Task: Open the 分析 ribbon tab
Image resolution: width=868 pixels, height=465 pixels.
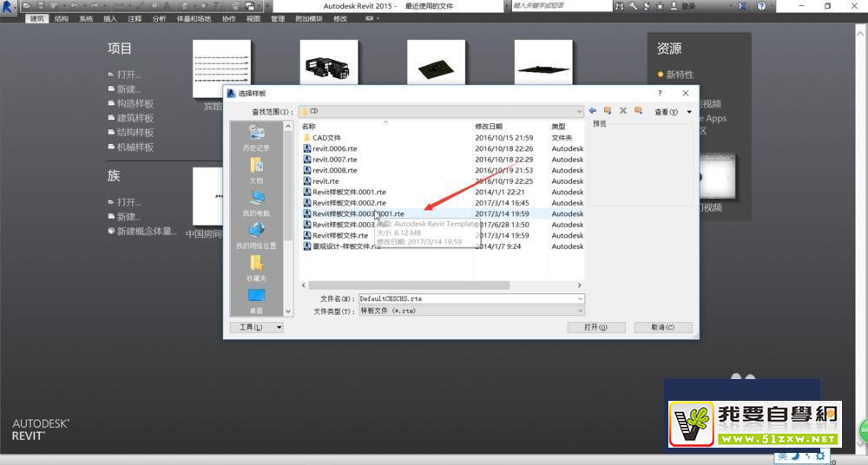Action: pos(159,18)
